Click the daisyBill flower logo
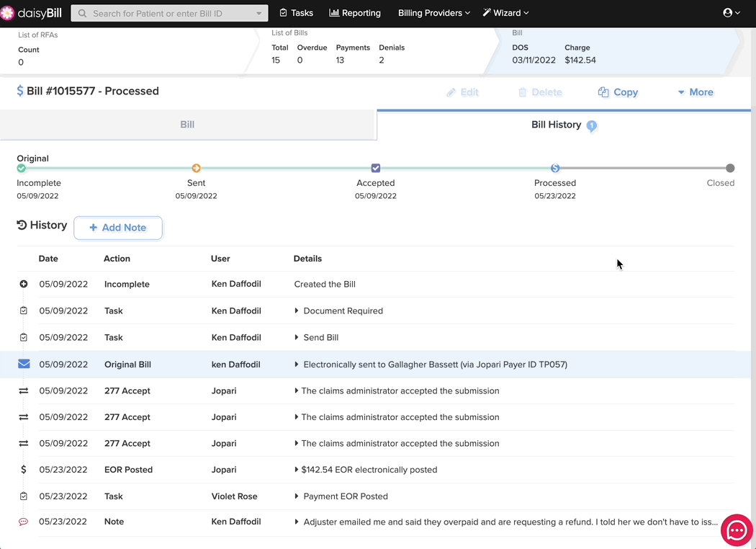 point(7,13)
